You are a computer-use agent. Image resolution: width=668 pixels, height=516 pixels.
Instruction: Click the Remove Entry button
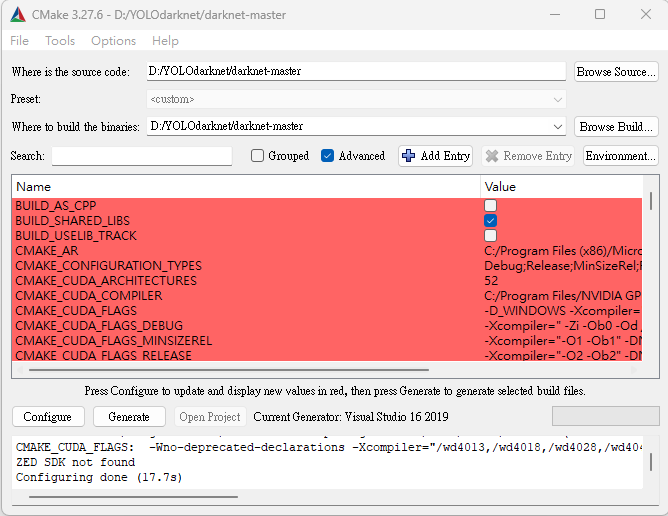[x=528, y=156]
